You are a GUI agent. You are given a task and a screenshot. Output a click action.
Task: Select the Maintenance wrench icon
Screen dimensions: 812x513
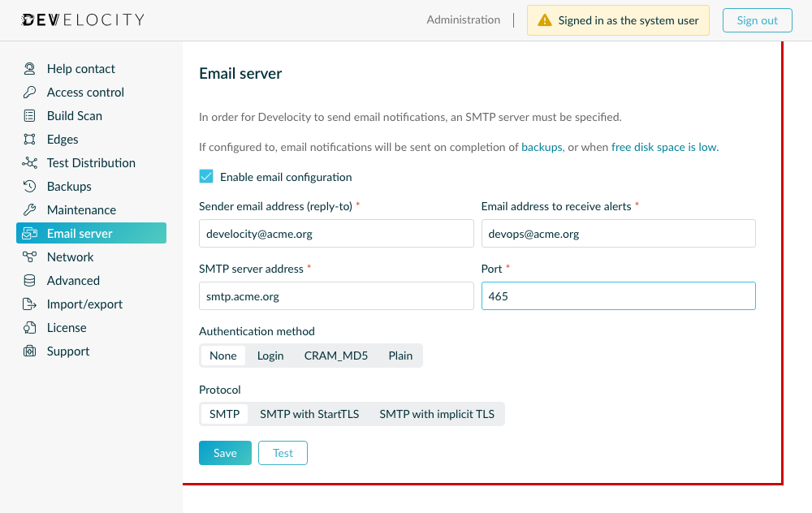click(x=28, y=209)
